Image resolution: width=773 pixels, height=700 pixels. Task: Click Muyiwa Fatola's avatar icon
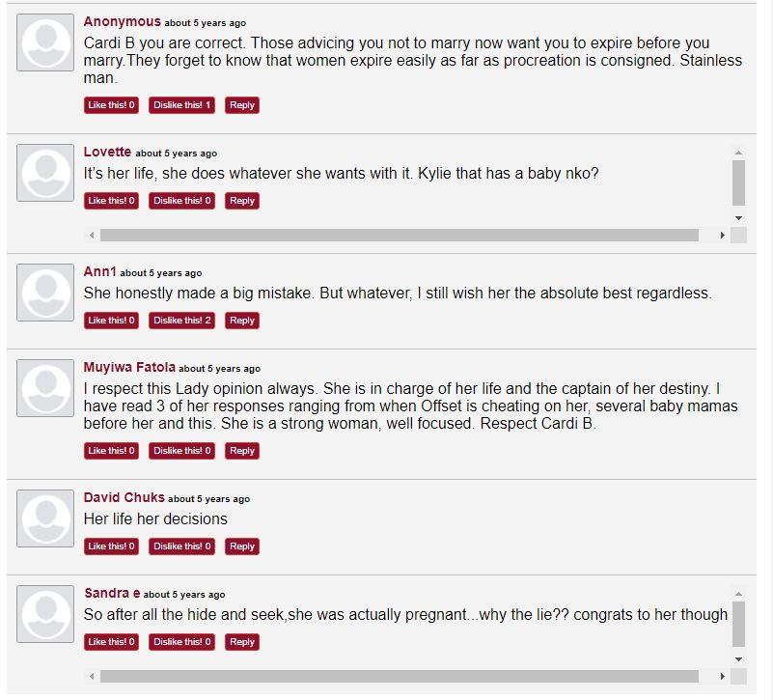click(45, 388)
